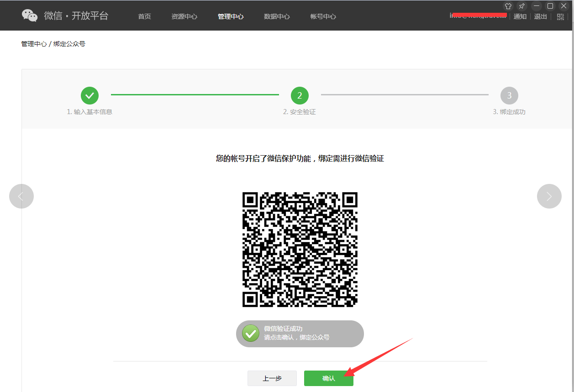Click the step 3 绑定成功 circle
574x392 pixels.
(509, 95)
